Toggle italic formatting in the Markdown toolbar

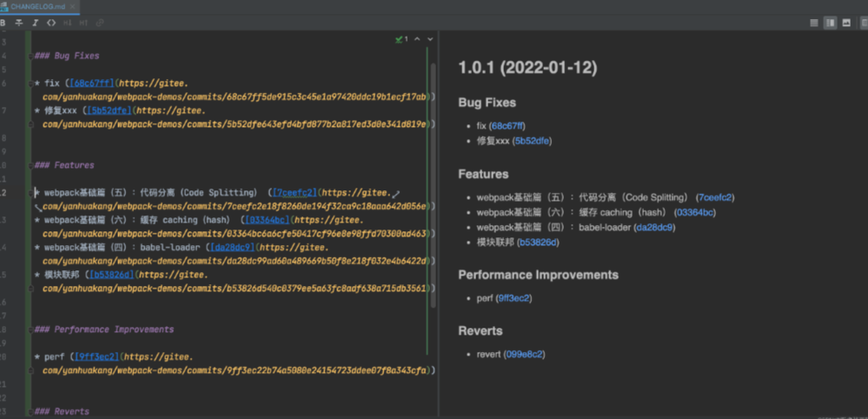[35, 23]
